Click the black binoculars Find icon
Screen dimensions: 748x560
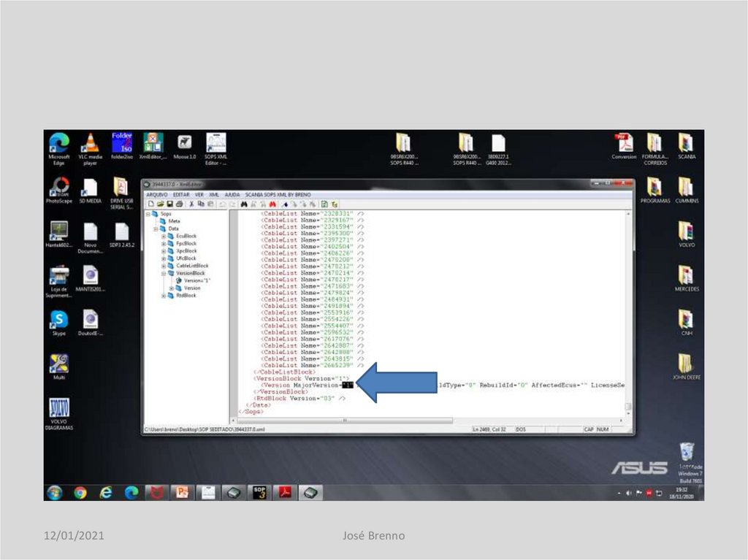click(x=244, y=204)
